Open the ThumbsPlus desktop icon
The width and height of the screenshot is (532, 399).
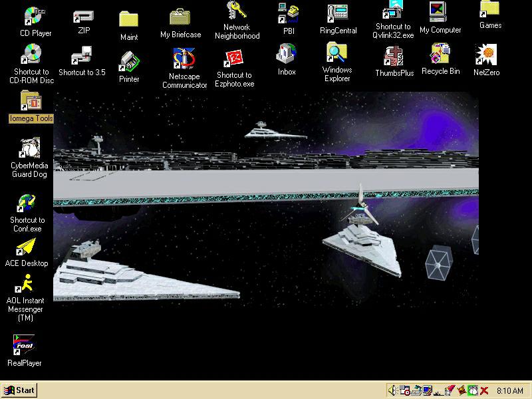point(394,57)
